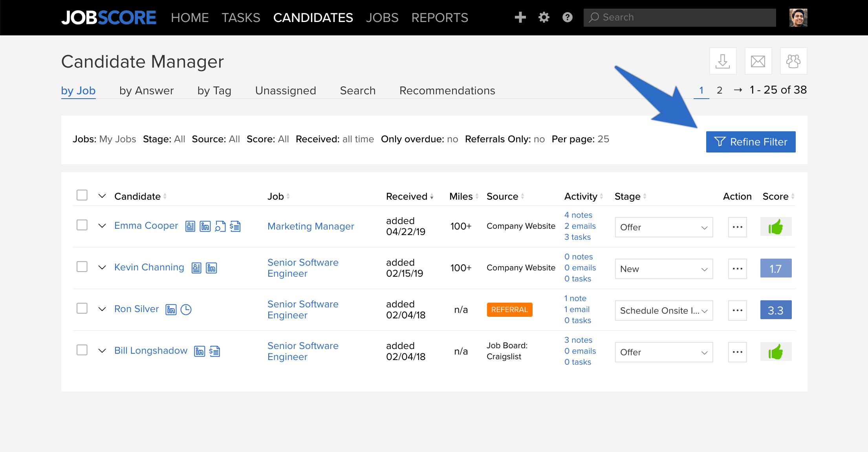Expand the Kevin Channing row chevron
The image size is (868, 452).
102,268
